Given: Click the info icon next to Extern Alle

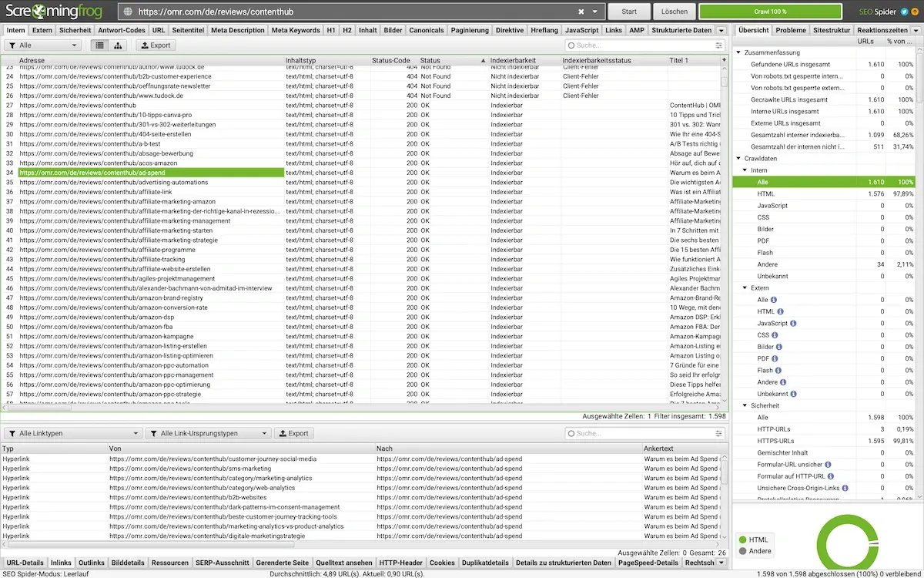Looking at the screenshot, I should 774,300.
